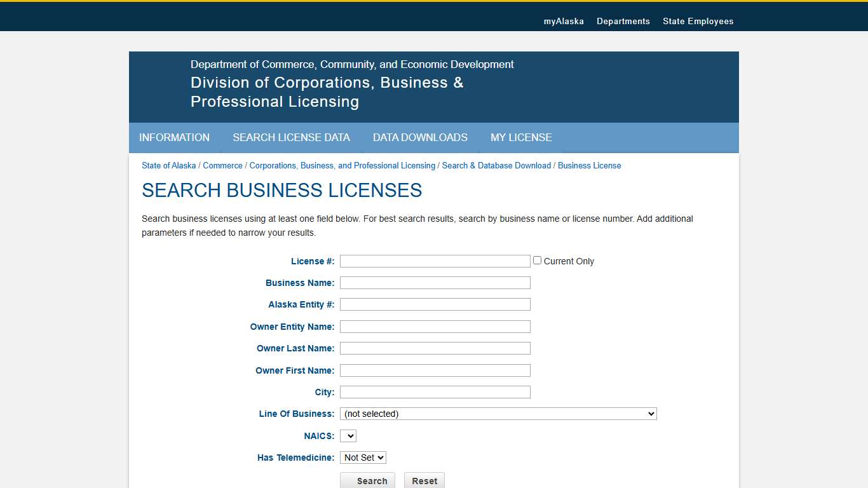This screenshot has height=488, width=868.
Task: Open the Search & Database Download breadcrumb
Action: click(x=496, y=165)
